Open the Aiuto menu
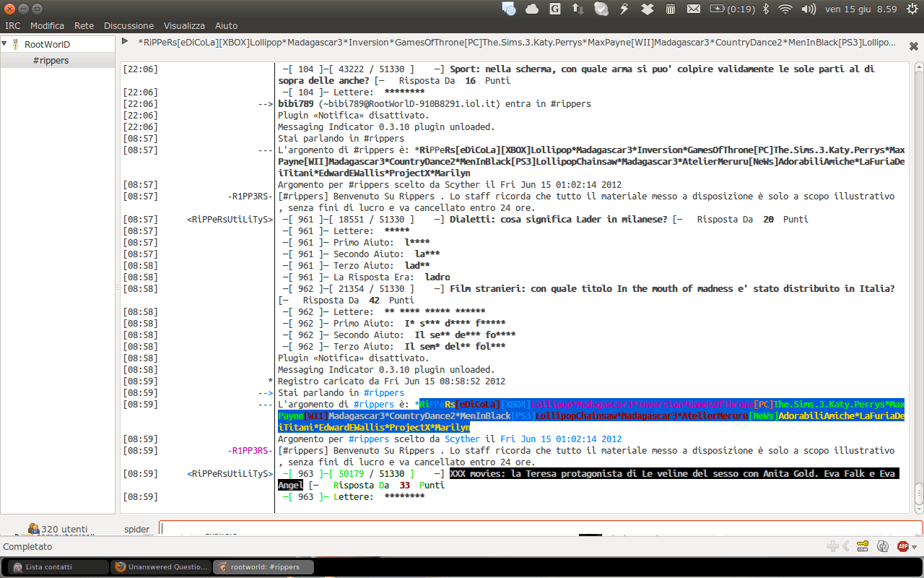Screen dimensions: 924x578 tap(226, 25)
